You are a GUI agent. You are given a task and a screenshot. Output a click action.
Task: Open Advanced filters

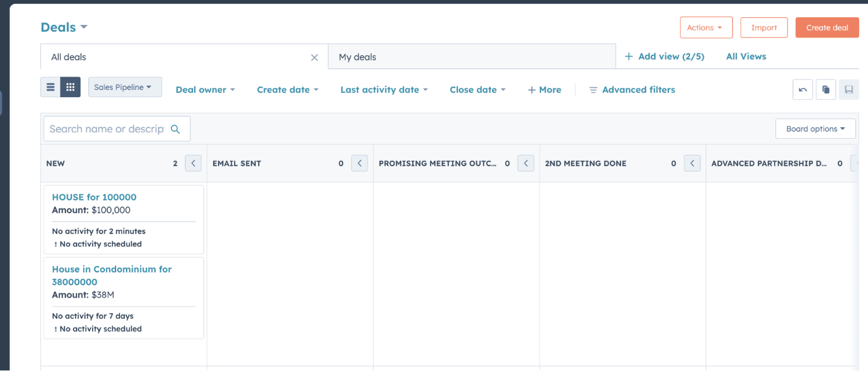[x=632, y=89]
